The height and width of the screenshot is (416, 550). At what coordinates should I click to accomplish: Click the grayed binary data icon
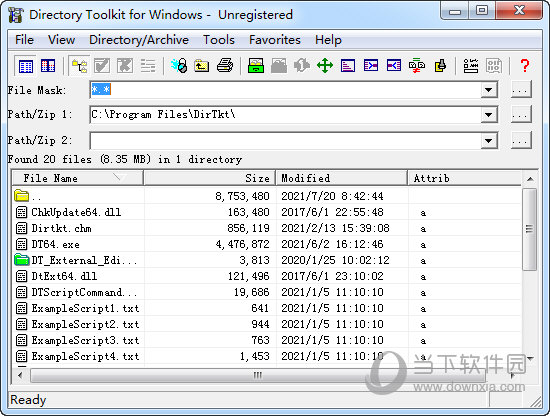coord(494,66)
